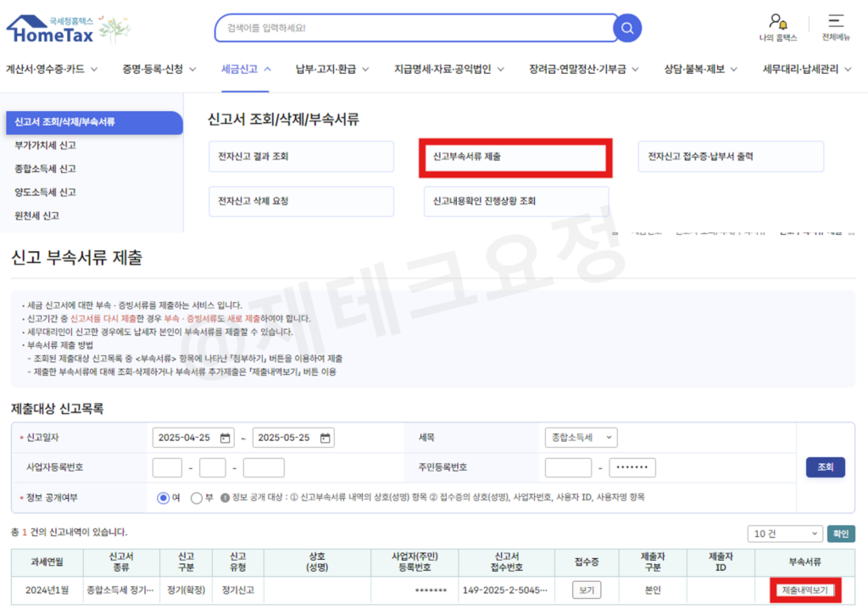
Task: Click info icon next to 정보 공개 대상
Action: pos(225,498)
